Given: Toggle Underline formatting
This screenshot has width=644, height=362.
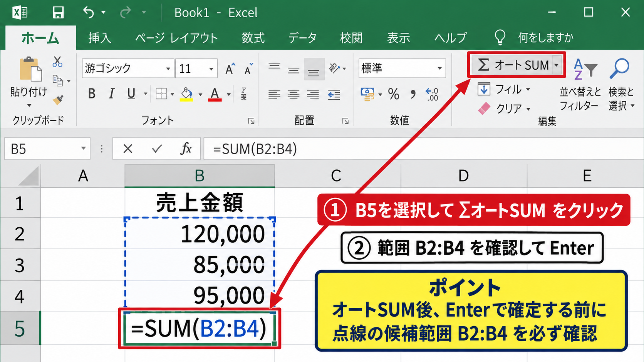Looking at the screenshot, I should 131,93.
